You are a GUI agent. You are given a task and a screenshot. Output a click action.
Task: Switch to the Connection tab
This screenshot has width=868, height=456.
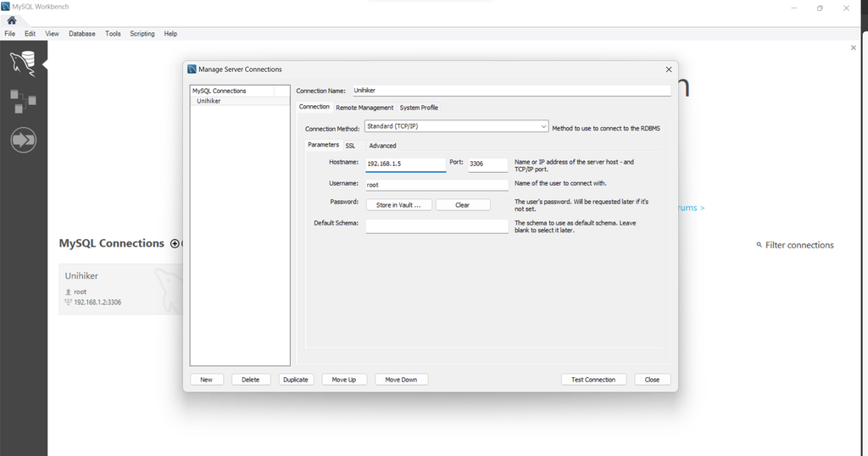point(314,107)
